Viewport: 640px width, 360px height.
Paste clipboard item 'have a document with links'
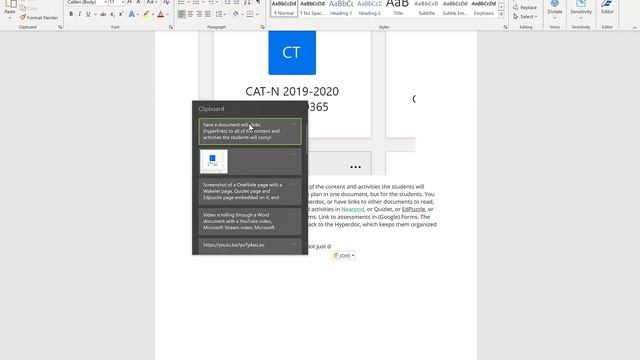[x=250, y=131]
